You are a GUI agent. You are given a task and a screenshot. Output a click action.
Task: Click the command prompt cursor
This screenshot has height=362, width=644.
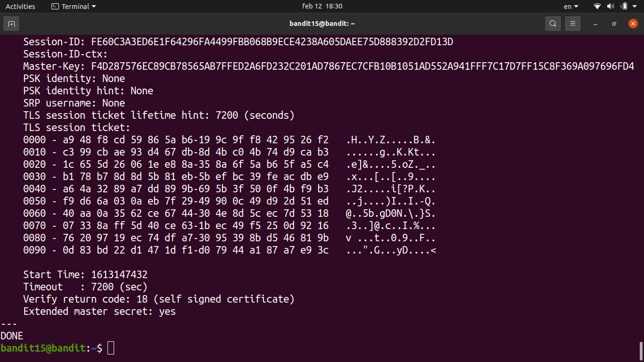(111, 348)
